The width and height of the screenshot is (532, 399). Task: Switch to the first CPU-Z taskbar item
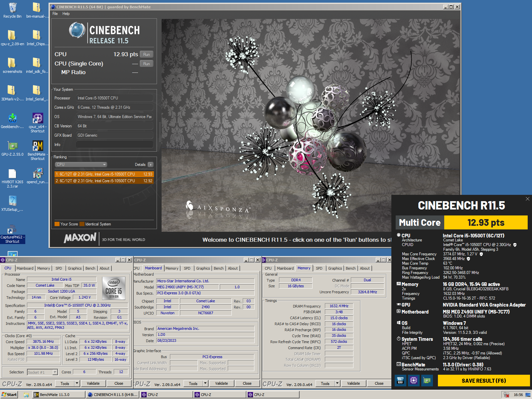[166, 395]
